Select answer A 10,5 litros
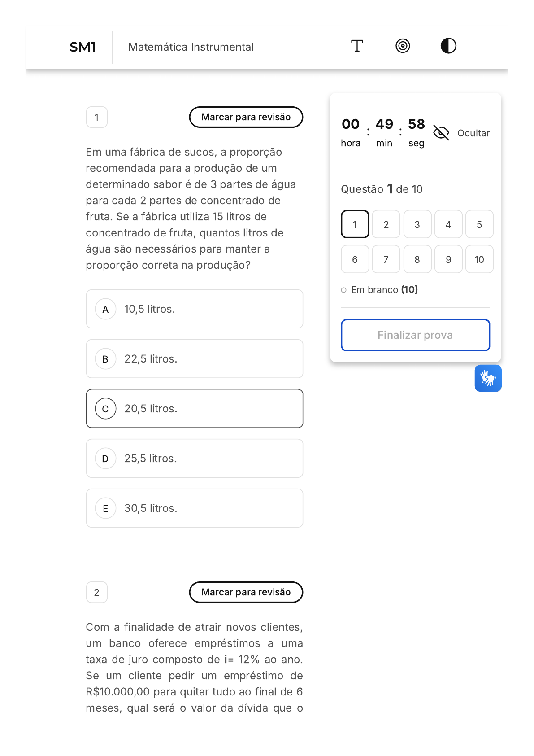 (195, 309)
